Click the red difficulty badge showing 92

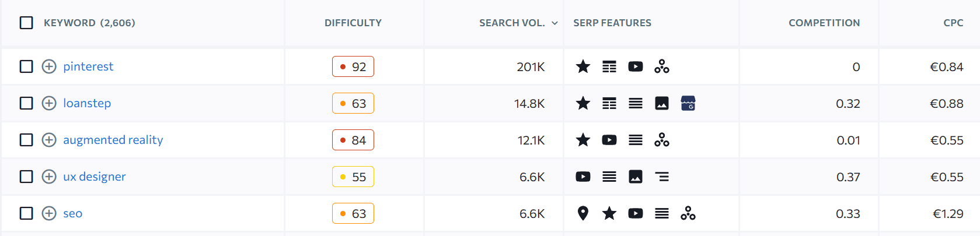353,66
